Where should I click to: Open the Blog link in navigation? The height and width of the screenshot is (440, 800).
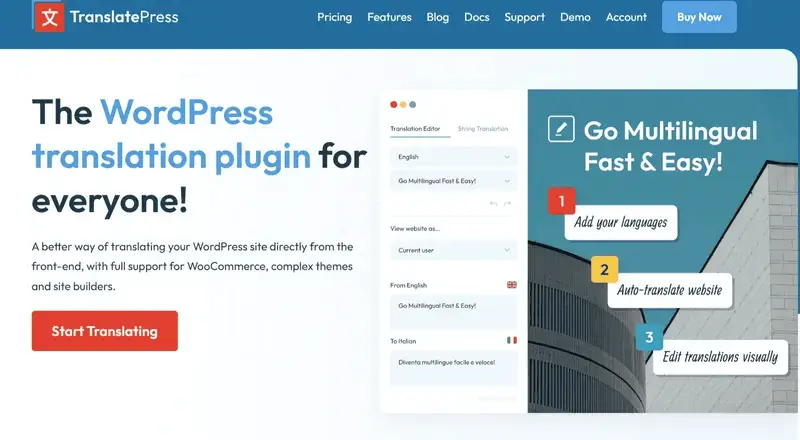438,17
